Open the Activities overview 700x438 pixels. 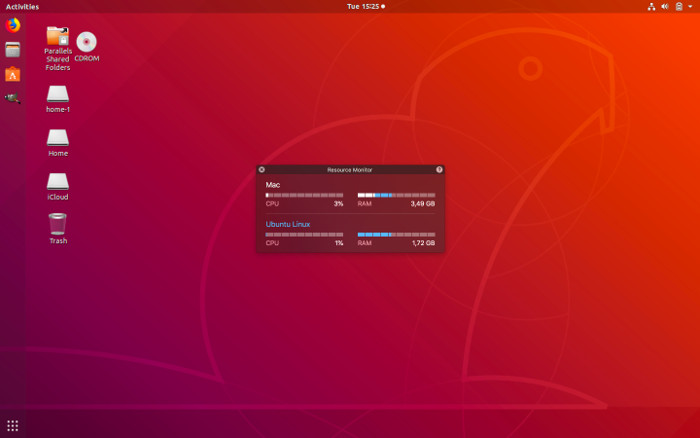[x=22, y=7]
